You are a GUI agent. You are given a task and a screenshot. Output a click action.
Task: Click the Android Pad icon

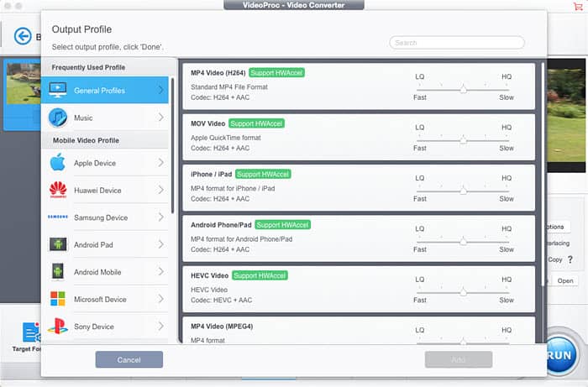click(58, 244)
